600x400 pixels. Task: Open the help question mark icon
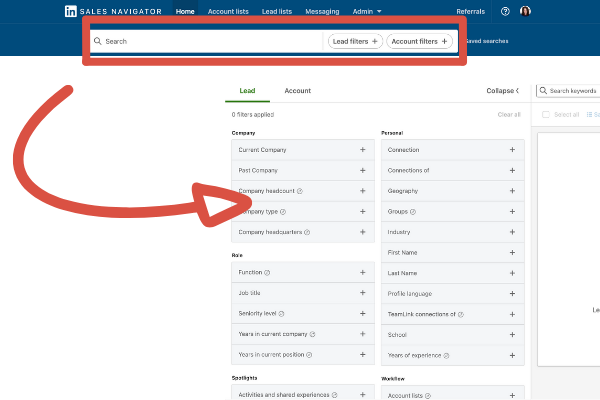[505, 11]
